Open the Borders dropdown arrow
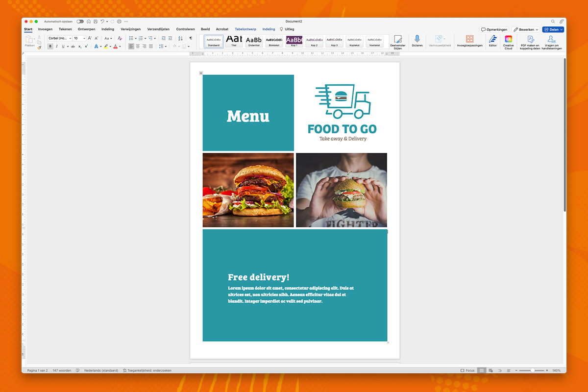The width and height of the screenshot is (588, 392). pyautogui.click(x=189, y=47)
